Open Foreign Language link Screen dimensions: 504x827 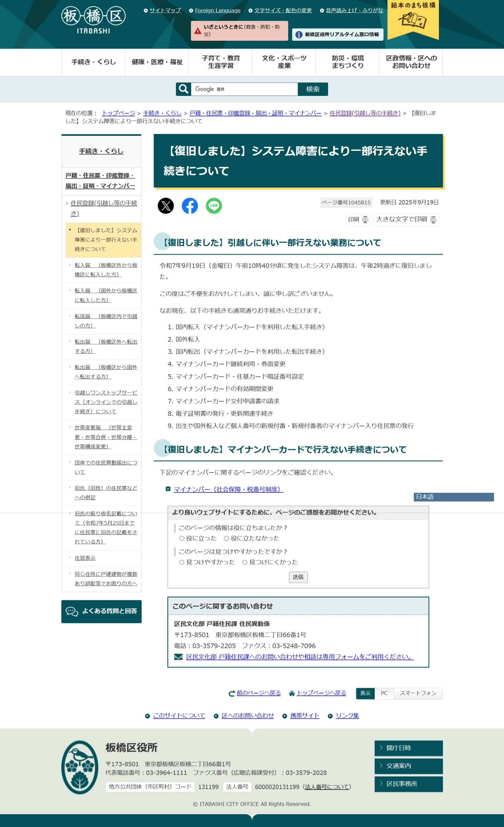[218, 10]
